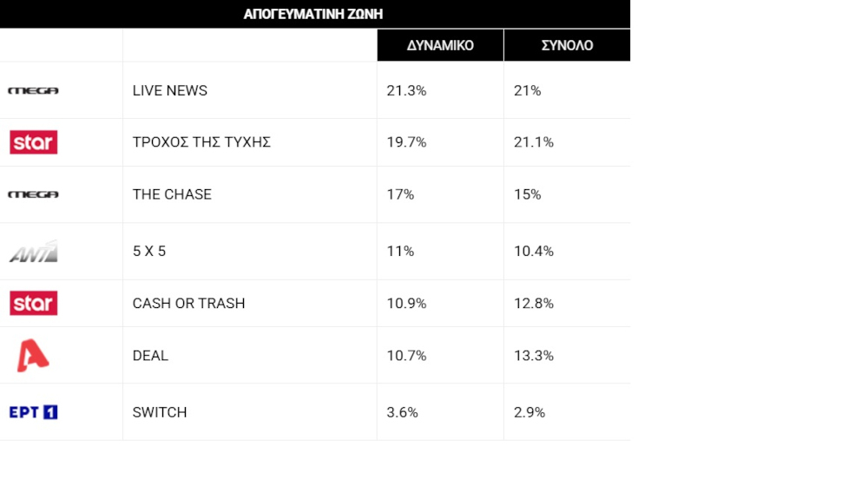Screen dimensions: 868x492
Task: Select the ΣΥΝΟΛΟ column header
Action: click(x=567, y=45)
